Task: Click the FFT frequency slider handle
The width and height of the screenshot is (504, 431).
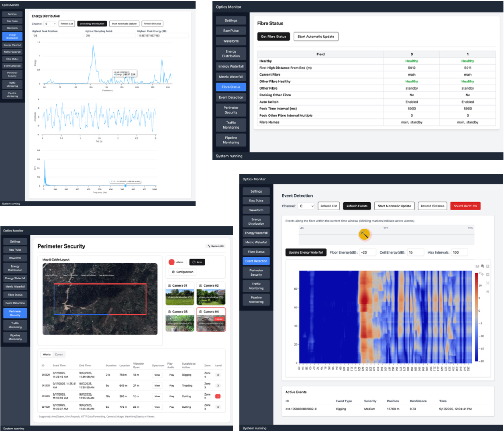Action: point(125,185)
